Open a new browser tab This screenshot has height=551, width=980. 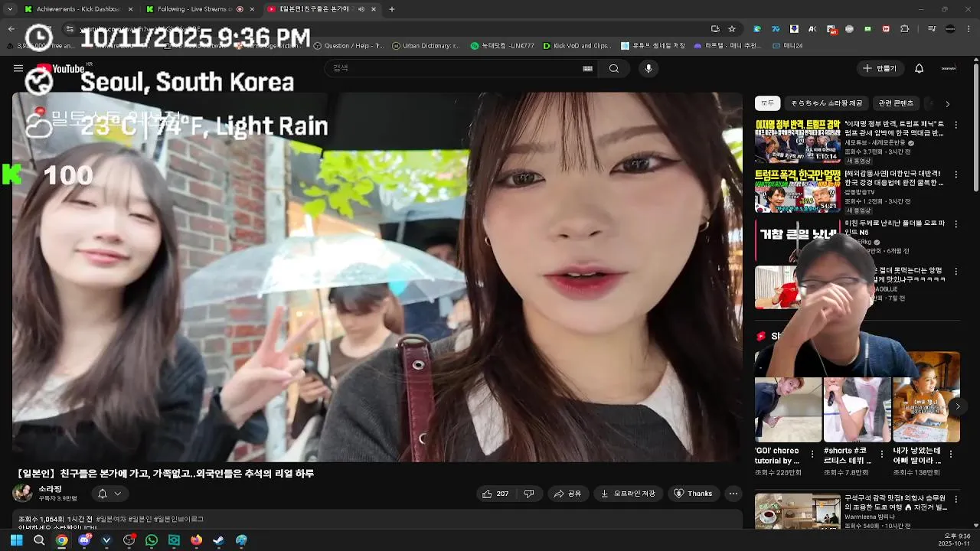point(392,9)
